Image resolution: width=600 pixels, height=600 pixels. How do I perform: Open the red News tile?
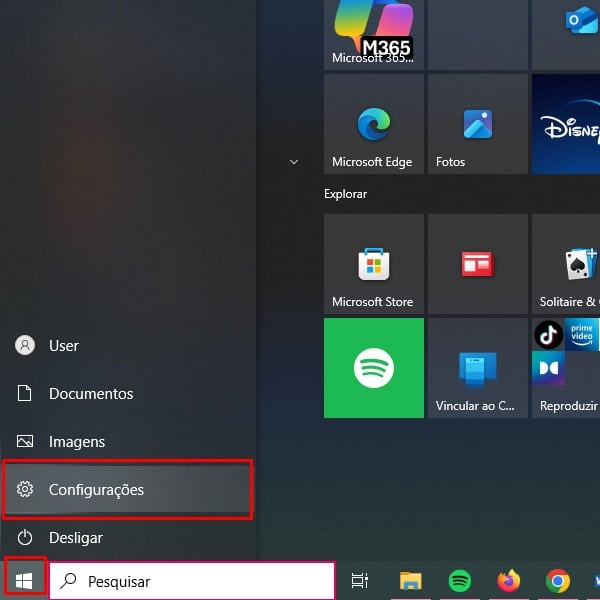[x=478, y=264]
